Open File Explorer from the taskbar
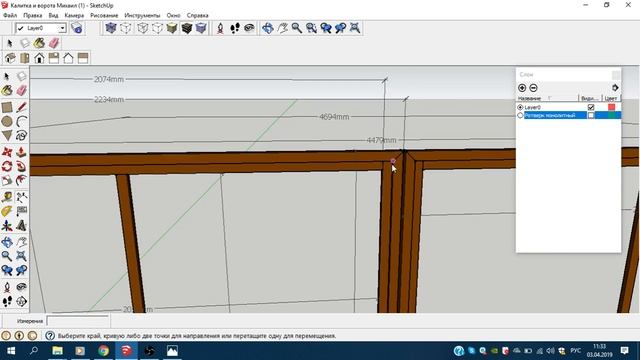640x360 pixels. 58,351
